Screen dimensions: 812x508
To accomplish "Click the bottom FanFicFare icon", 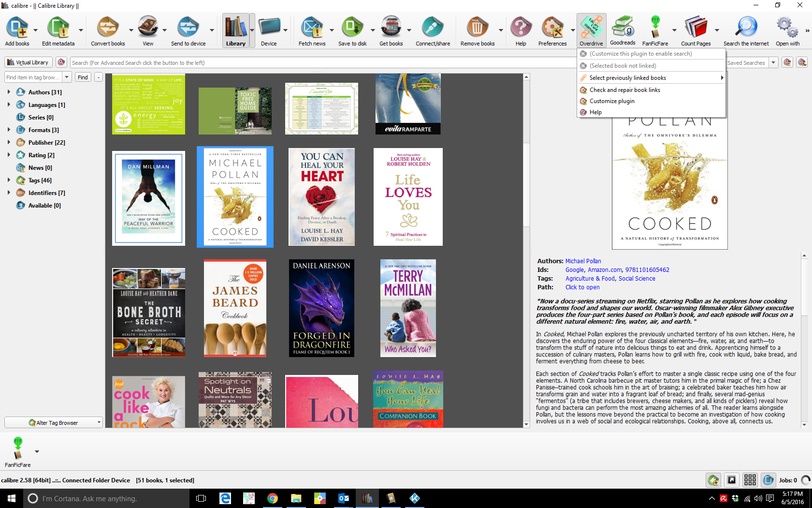I will (x=18, y=448).
